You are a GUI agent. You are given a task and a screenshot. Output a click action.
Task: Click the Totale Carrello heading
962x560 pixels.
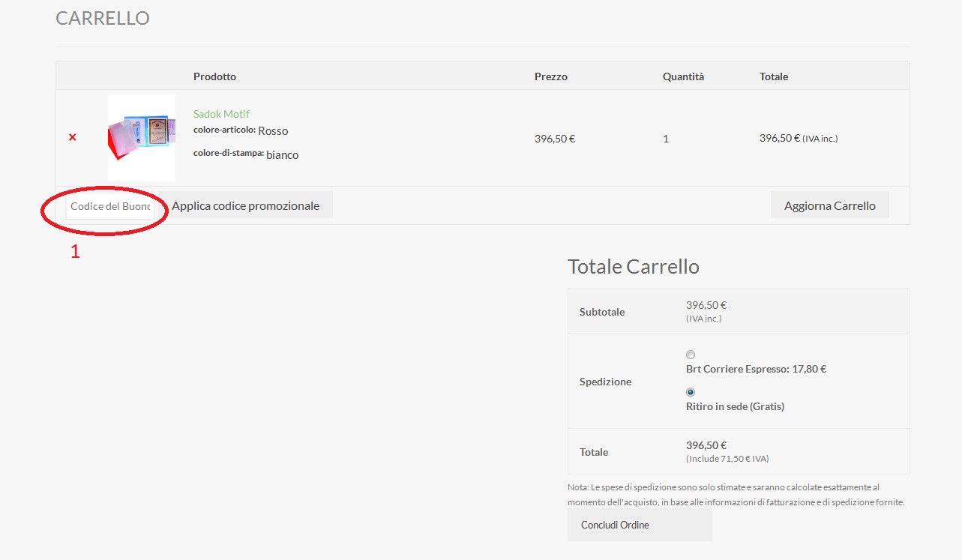click(634, 266)
